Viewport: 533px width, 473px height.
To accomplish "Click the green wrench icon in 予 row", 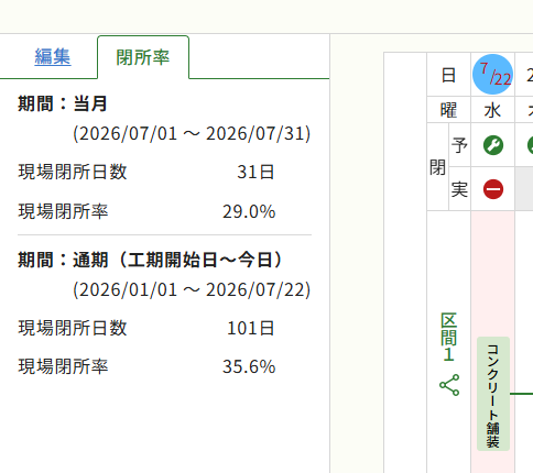I will pyautogui.click(x=493, y=146).
